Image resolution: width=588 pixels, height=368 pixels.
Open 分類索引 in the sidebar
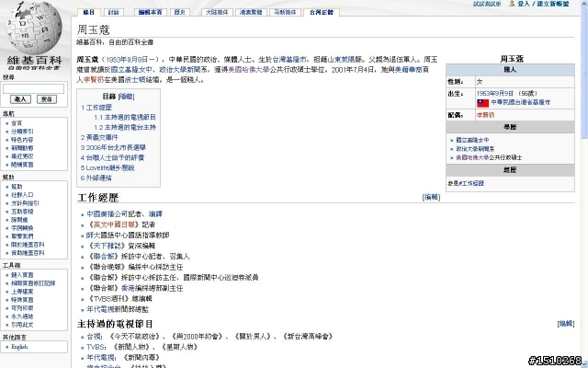point(22,132)
